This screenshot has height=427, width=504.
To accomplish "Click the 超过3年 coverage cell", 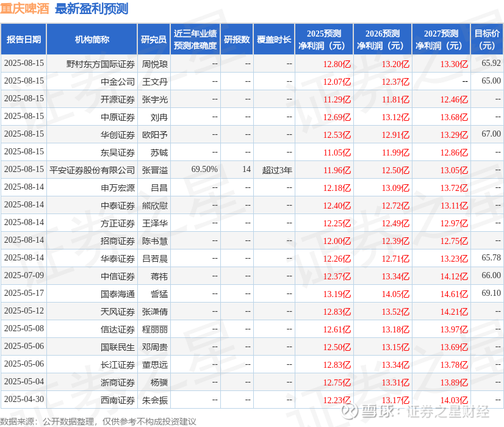I will coord(277,170).
